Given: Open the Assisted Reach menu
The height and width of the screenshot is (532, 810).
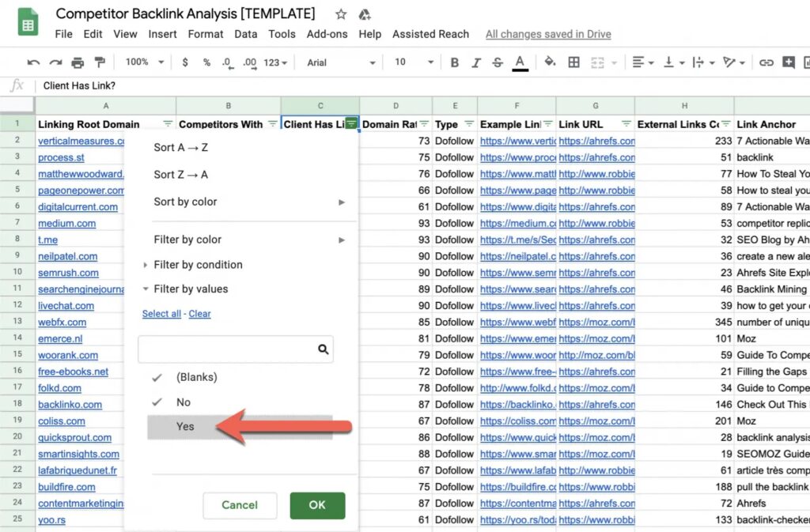Looking at the screenshot, I should 431,34.
